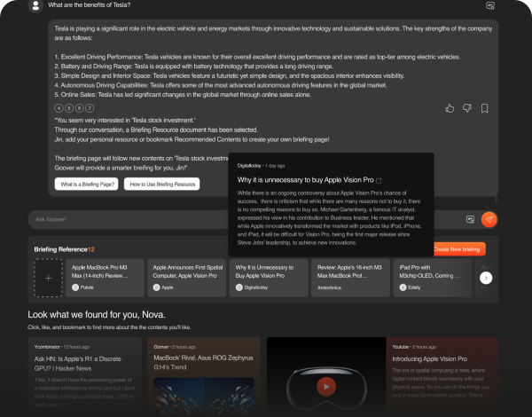Click the thumbs up icon on answer

coord(450,108)
